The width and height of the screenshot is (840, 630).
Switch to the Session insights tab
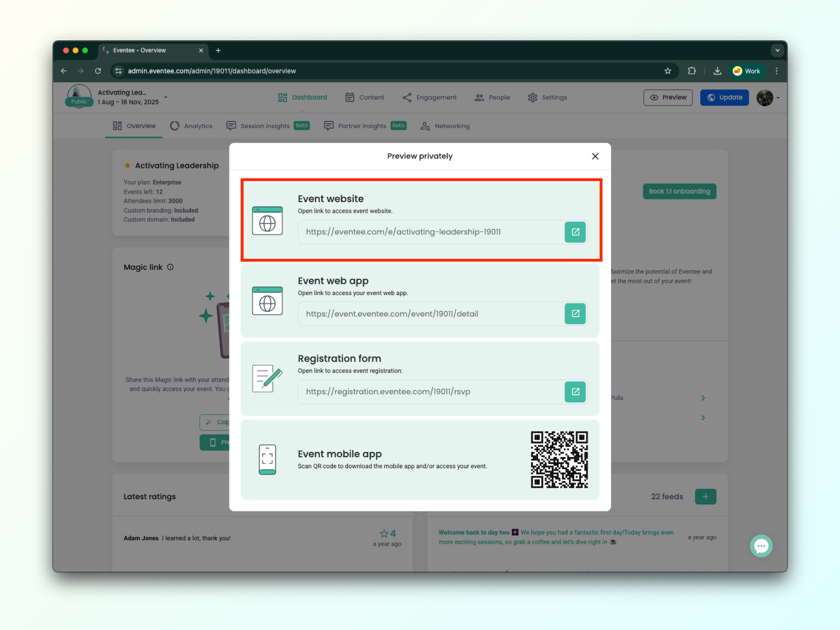pos(268,126)
